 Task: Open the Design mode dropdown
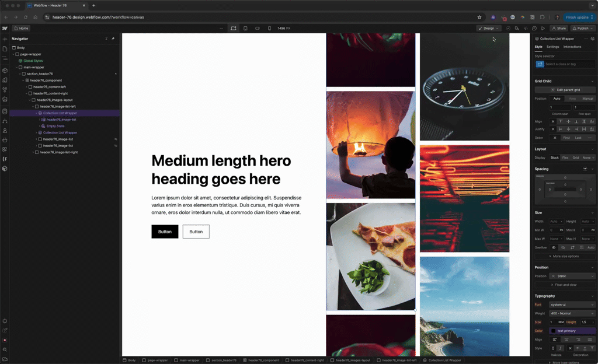click(x=488, y=28)
